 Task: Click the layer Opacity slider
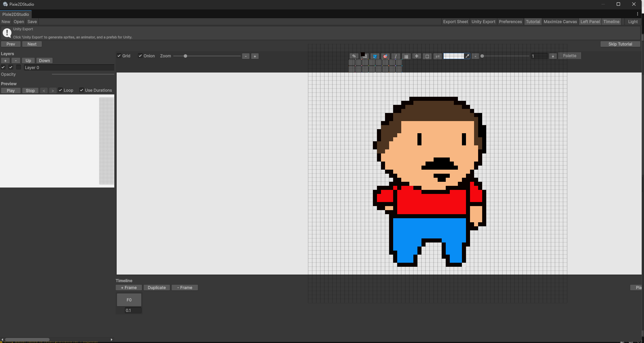(x=83, y=74)
